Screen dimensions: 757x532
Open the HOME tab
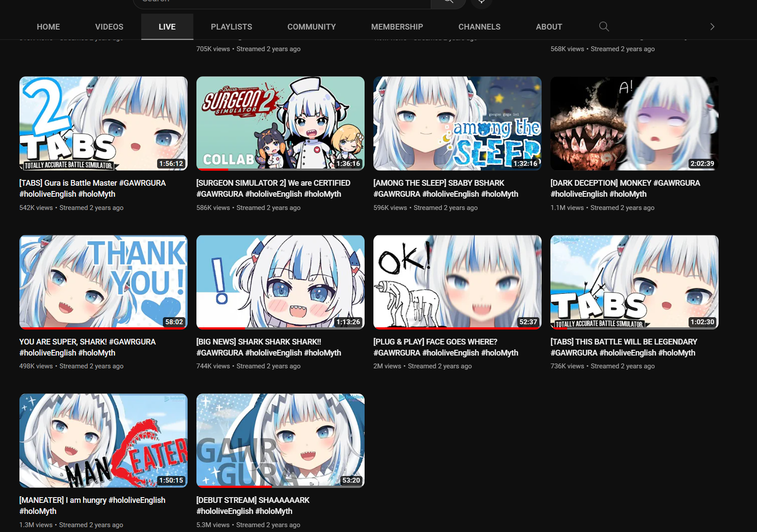[49, 26]
